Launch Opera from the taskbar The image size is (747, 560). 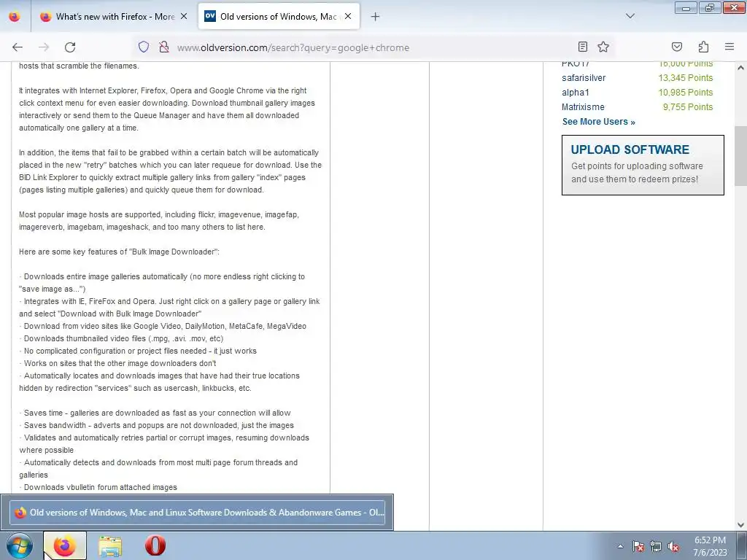point(155,545)
